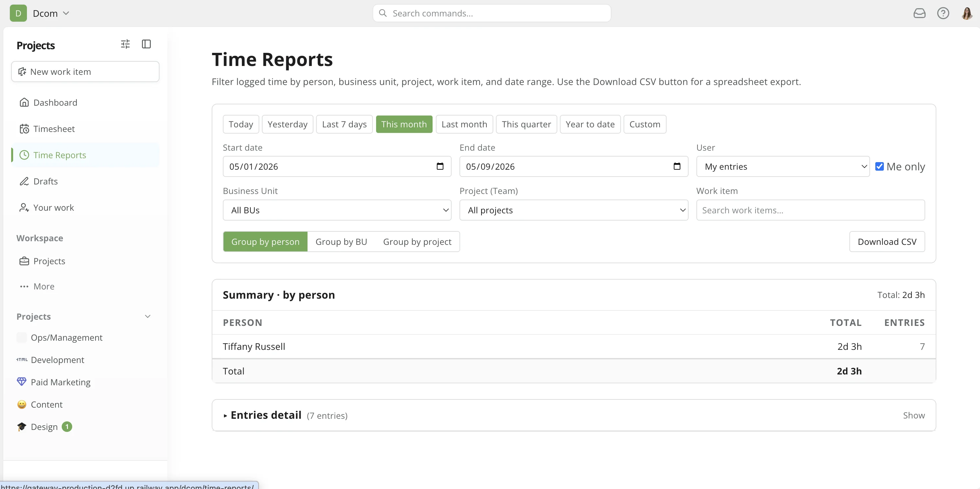980x489 pixels.
Task: Expand the Entries detail disclosure triangle
Action: tap(225, 415)
